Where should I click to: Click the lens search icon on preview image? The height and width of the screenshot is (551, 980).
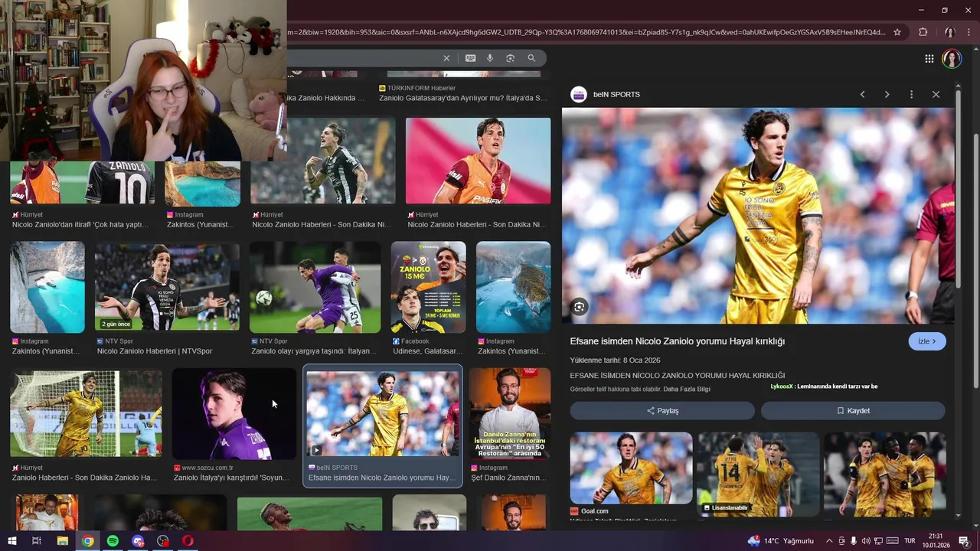[580, 307]
